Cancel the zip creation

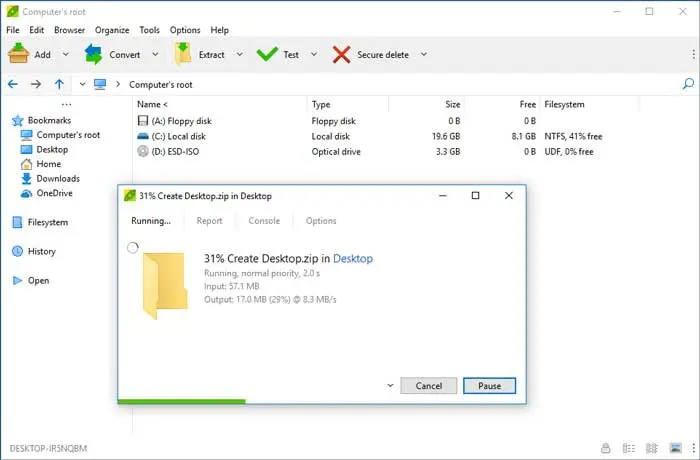(429, 385)
